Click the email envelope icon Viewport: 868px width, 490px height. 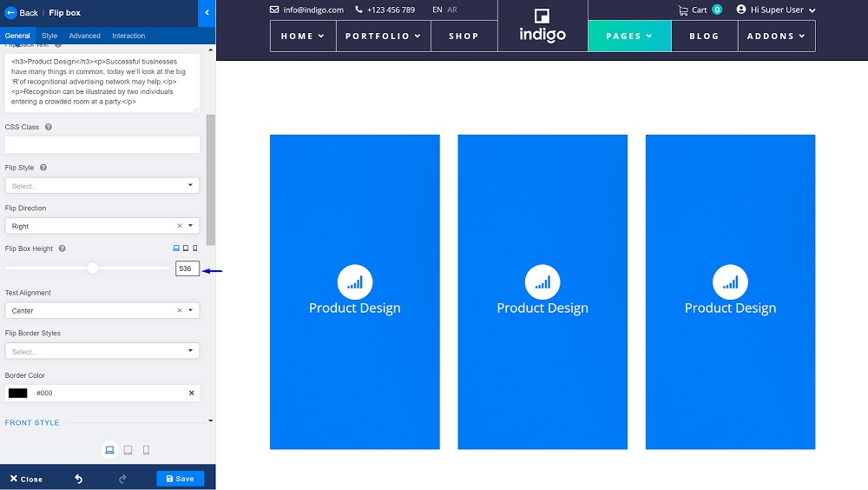[x=274, y=10]
